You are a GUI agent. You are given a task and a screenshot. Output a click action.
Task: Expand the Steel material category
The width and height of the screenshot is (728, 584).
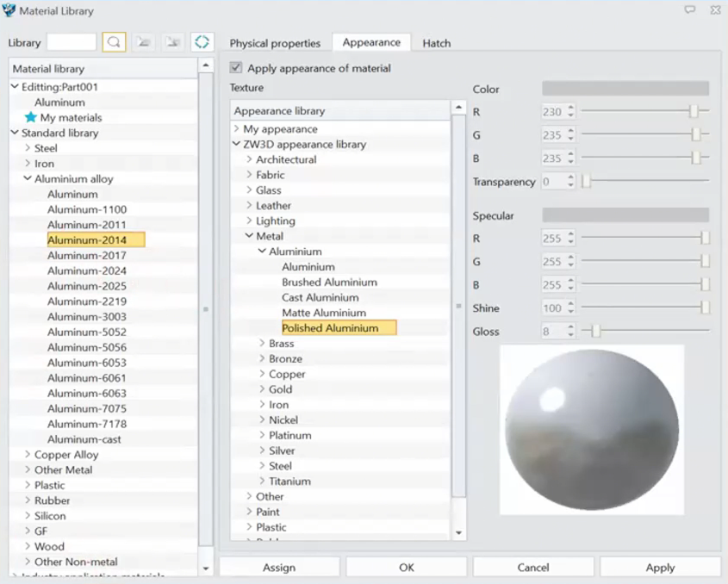28,148
